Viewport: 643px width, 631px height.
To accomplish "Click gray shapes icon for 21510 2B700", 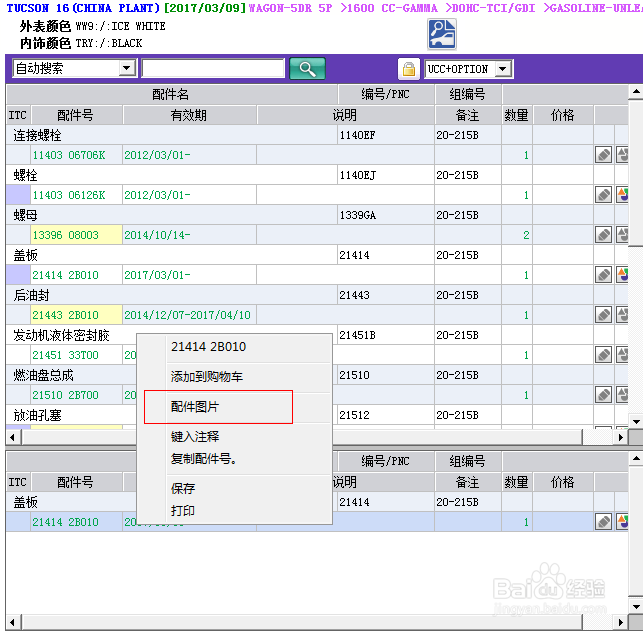I will [622, 395].
